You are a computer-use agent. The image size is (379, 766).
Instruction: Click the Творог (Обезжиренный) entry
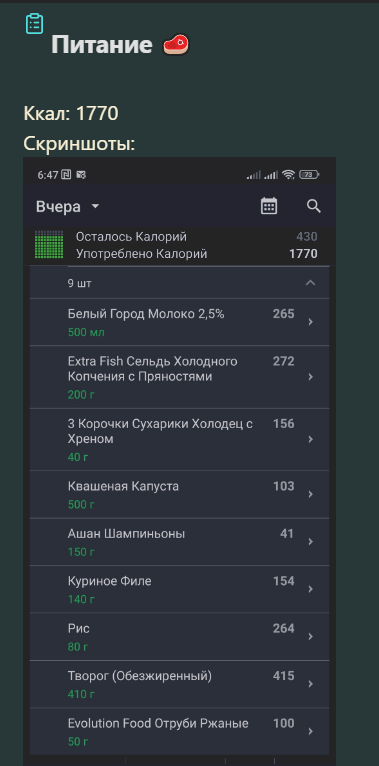pos(179,684)
